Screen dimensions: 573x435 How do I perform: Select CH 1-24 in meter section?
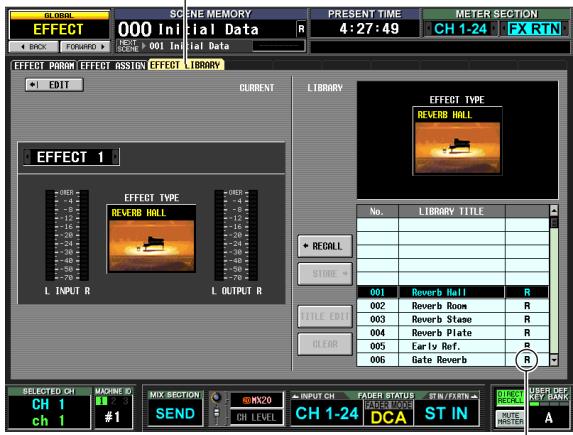[x=460, y=29]
